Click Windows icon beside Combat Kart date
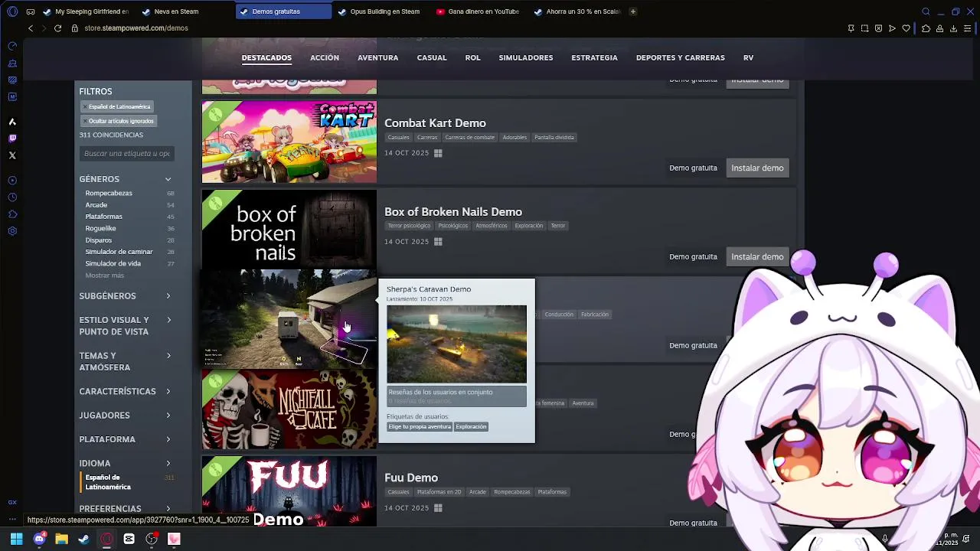The height and width of the screenshot is (551, 980). coord(438,153)
